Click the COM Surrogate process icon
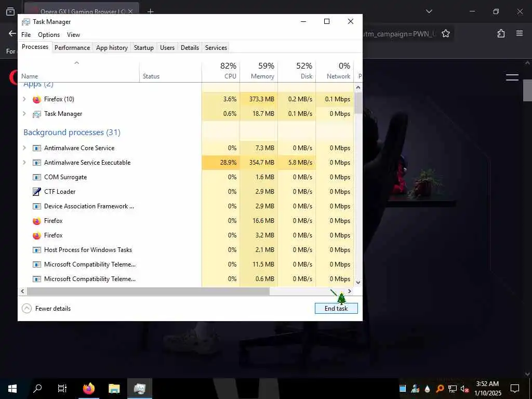 point(37,177)
